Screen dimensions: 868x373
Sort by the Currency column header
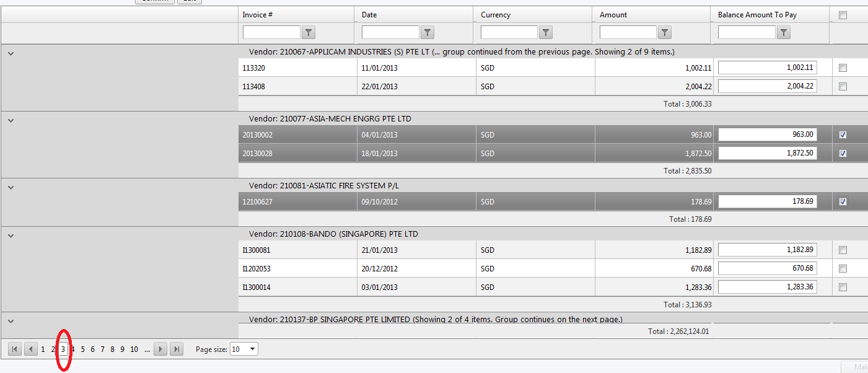pyautogui.click(x=496, y=15)
